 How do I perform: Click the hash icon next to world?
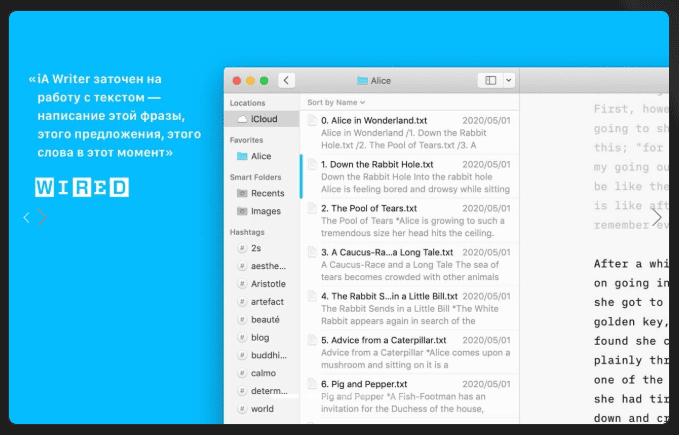[242, 409]
